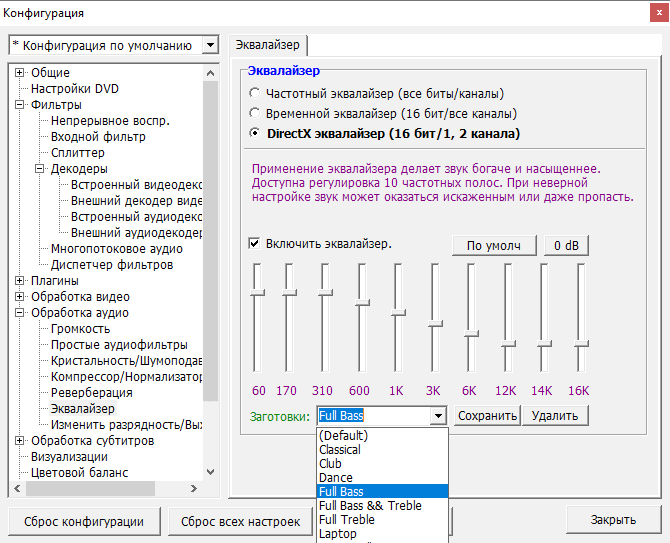Image resolution: width=670 pixels, height=543 pixels.
Task: Toggle the Включить эквалайзер checkbox
Action: pyautogui.click(x=254, y=244)
